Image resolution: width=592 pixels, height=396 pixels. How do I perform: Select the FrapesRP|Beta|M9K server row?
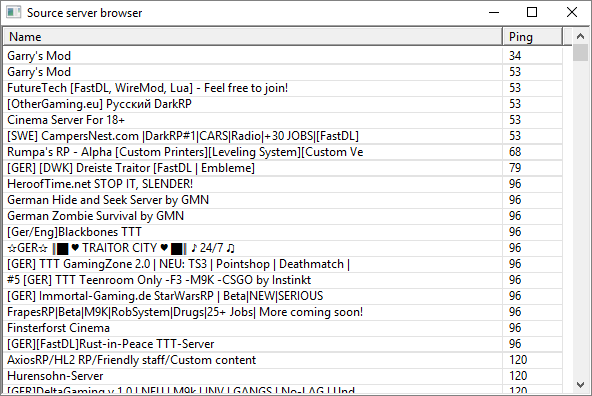point(283,312)
